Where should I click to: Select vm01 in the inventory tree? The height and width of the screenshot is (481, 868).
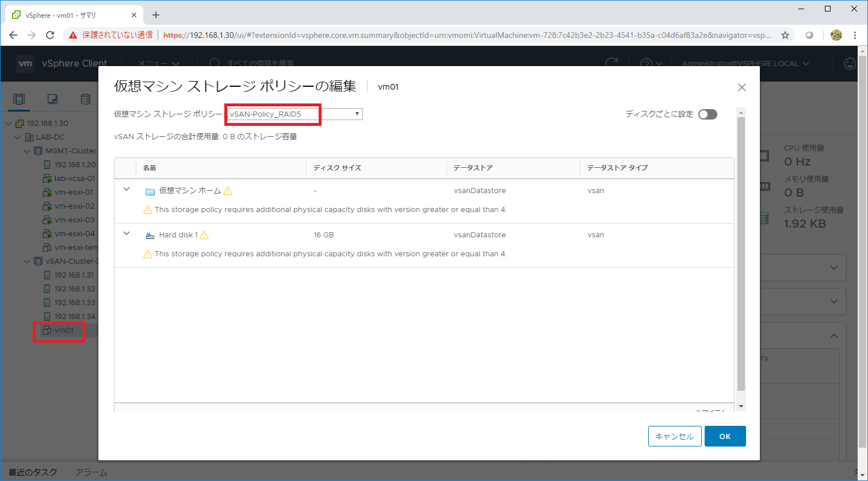(64, 330)
